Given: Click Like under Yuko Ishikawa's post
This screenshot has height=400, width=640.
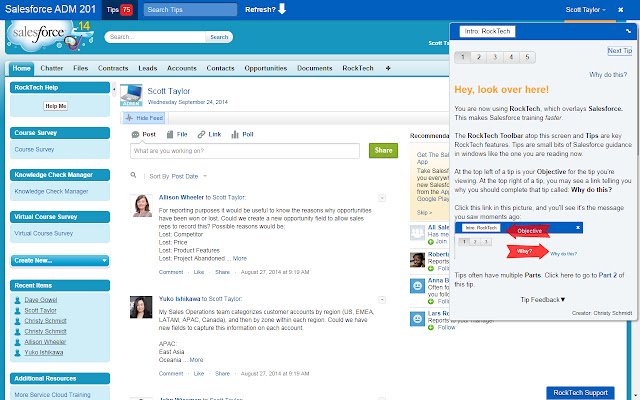Looking at the screenshot, I should point(199,373).
